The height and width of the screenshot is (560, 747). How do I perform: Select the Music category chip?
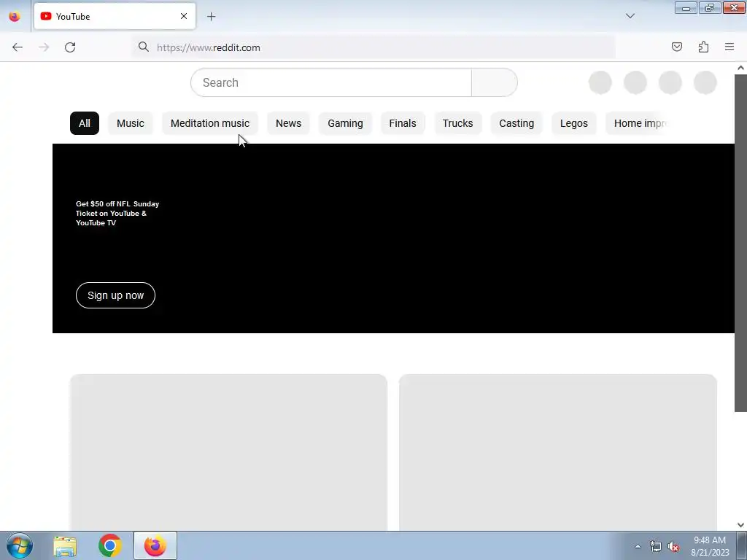131,123
